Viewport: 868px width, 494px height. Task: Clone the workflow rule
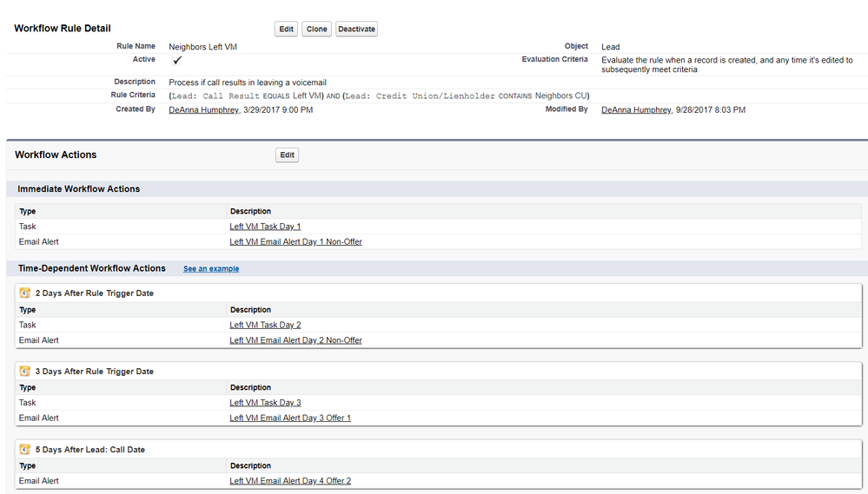316,29
